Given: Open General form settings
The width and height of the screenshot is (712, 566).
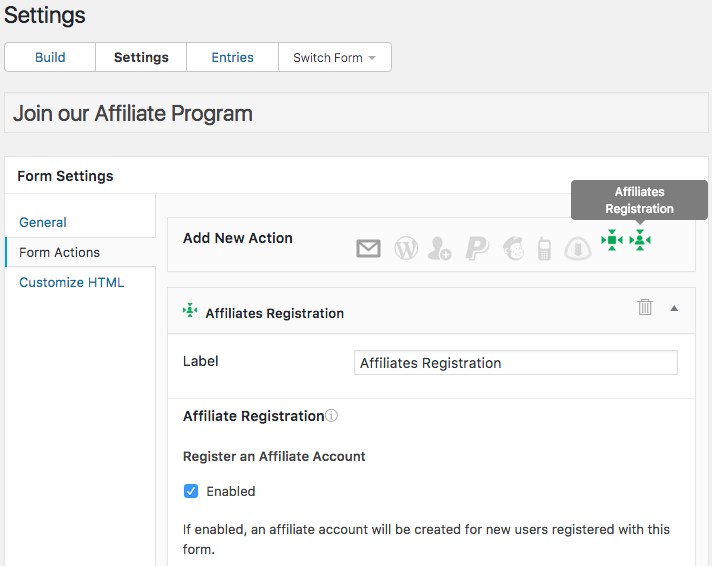Looking at the screenshot, I should point(43,222).
